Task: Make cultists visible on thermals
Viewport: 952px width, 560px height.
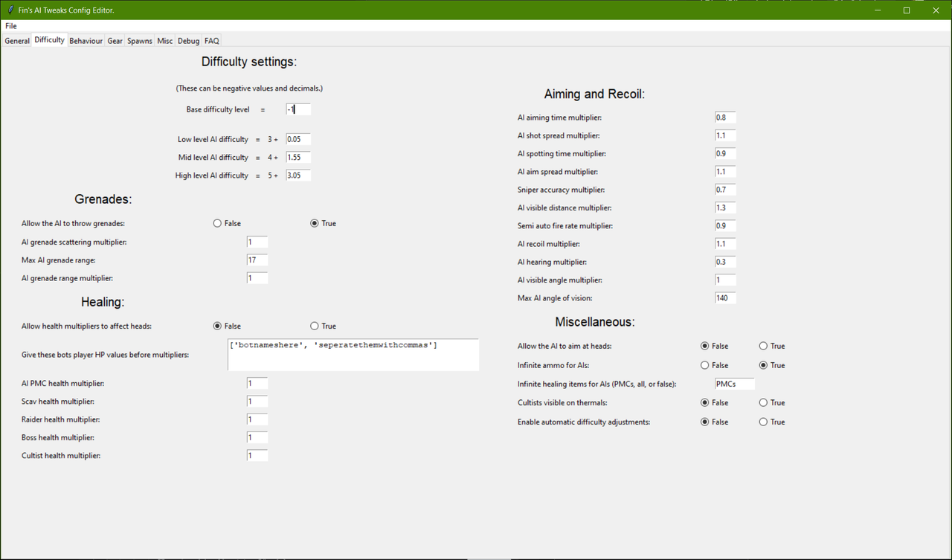Action: pos(762,402)
